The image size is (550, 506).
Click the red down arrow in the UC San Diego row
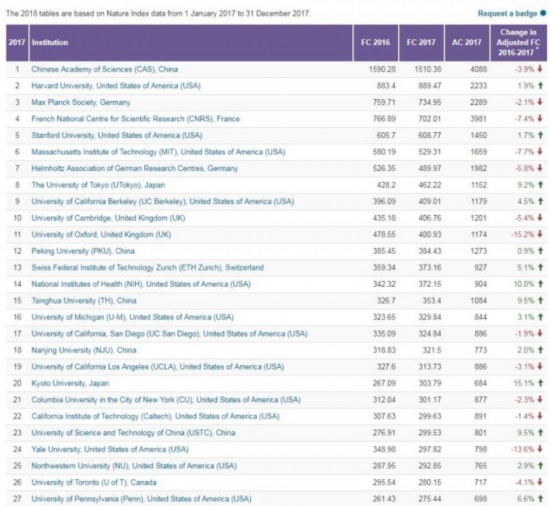point(540,333)
